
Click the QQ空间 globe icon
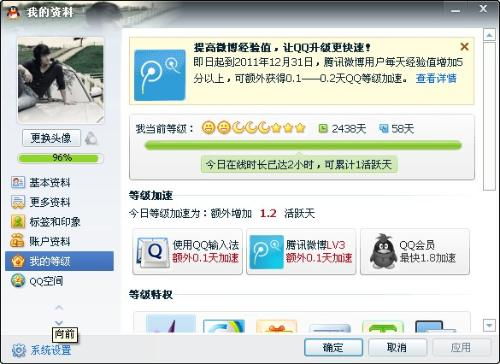(18, 281)
